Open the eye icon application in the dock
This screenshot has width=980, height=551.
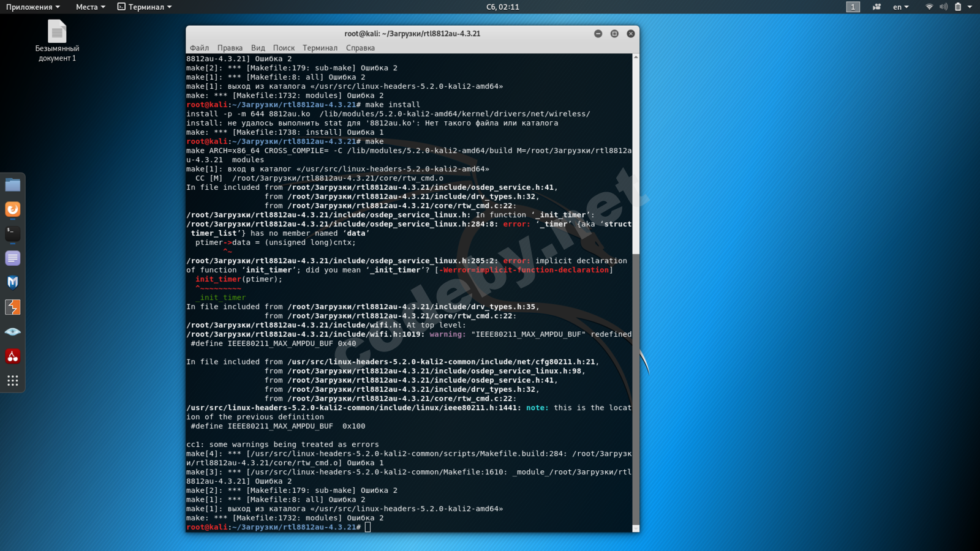coord(12,332)
